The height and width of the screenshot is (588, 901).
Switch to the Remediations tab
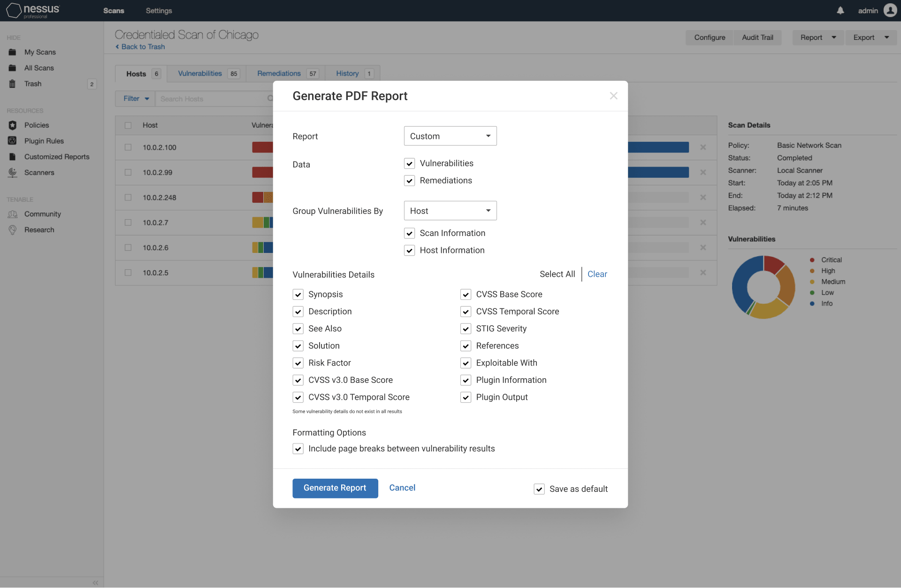279,74
